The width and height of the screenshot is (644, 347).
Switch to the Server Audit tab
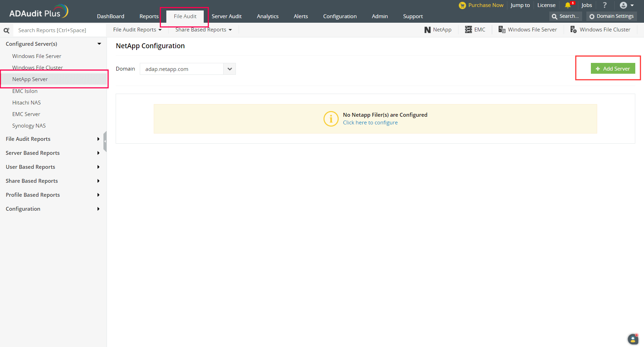(226, 16)
